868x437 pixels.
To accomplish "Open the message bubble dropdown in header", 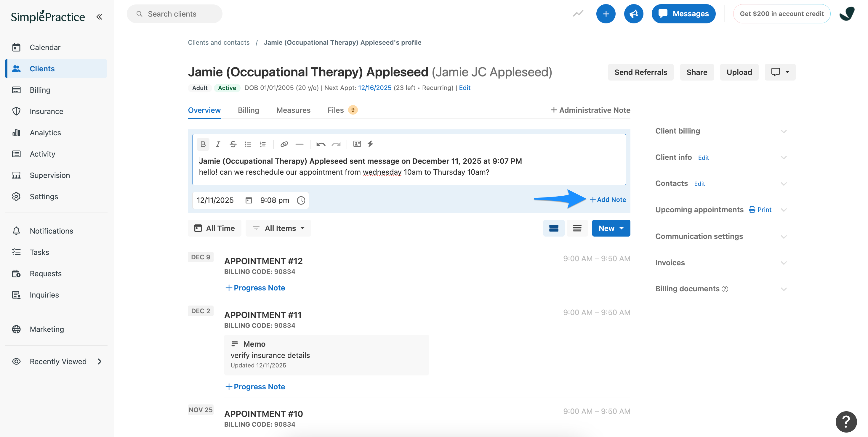I will click(x=780, y=72).
